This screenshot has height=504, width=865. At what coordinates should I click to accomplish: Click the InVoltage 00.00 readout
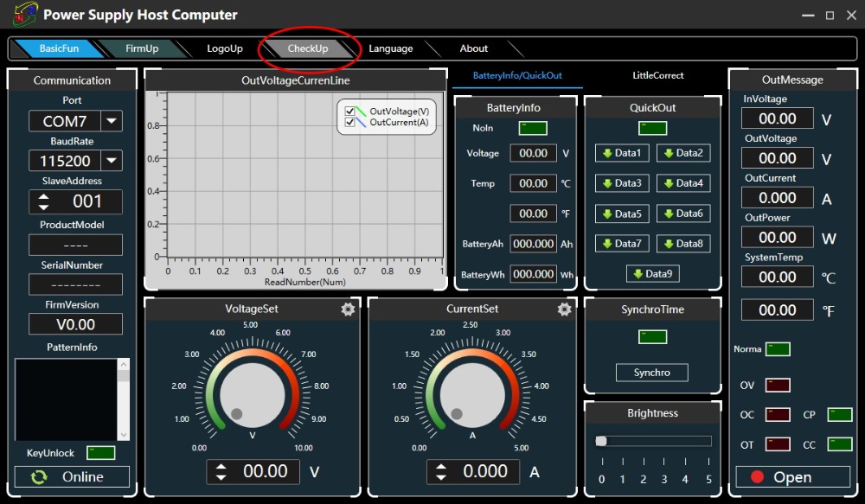pyautogui.click(x=778, y=118)
